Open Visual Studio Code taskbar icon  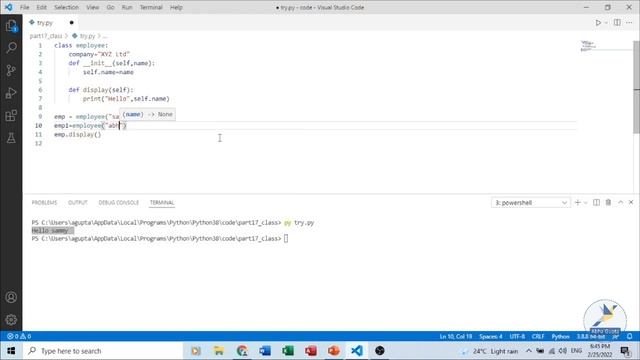point(356,351)
